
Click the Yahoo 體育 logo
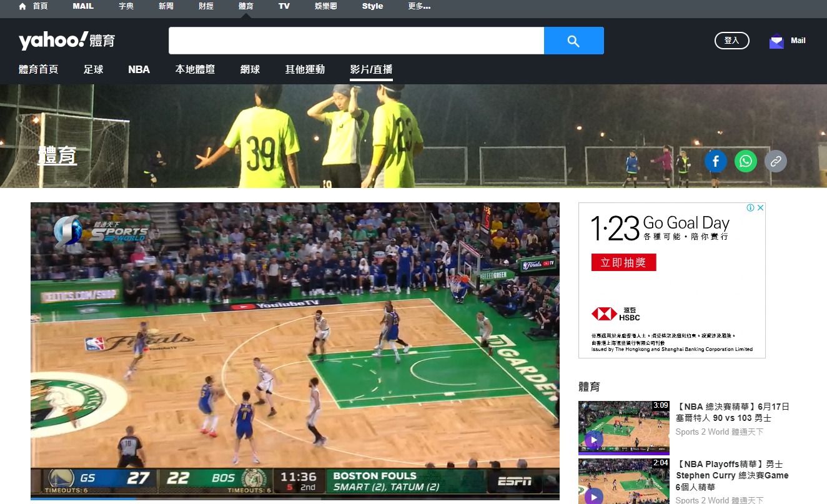coord(67,41)
